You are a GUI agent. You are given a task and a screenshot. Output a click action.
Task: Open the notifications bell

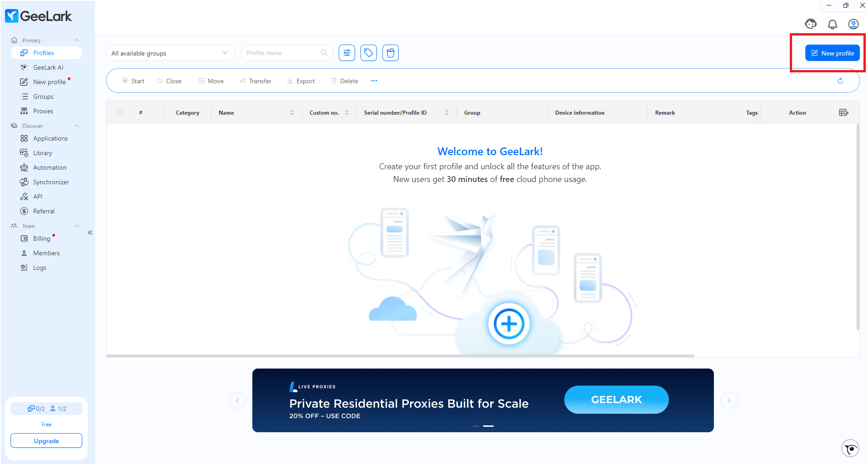pos(832,24)
